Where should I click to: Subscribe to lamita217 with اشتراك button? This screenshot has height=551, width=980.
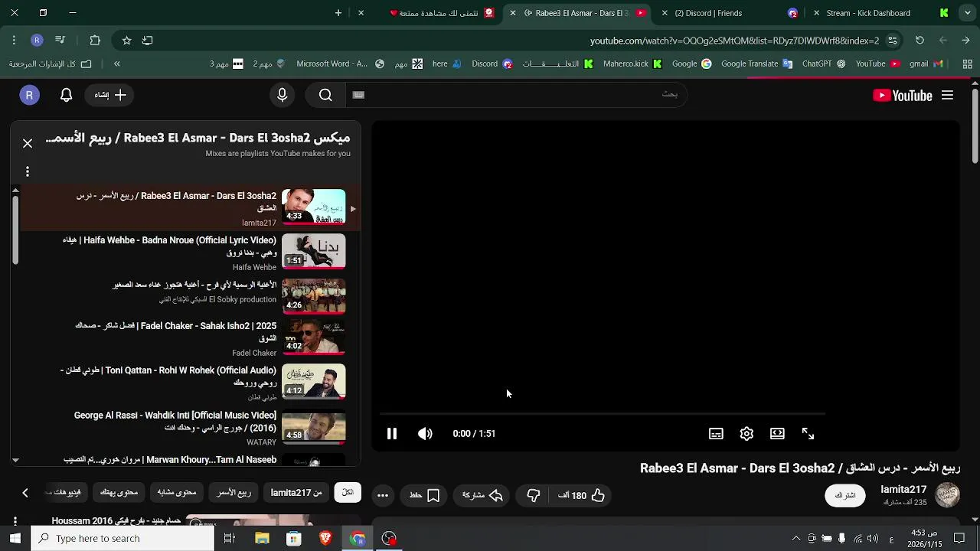(x=845, y=495)
